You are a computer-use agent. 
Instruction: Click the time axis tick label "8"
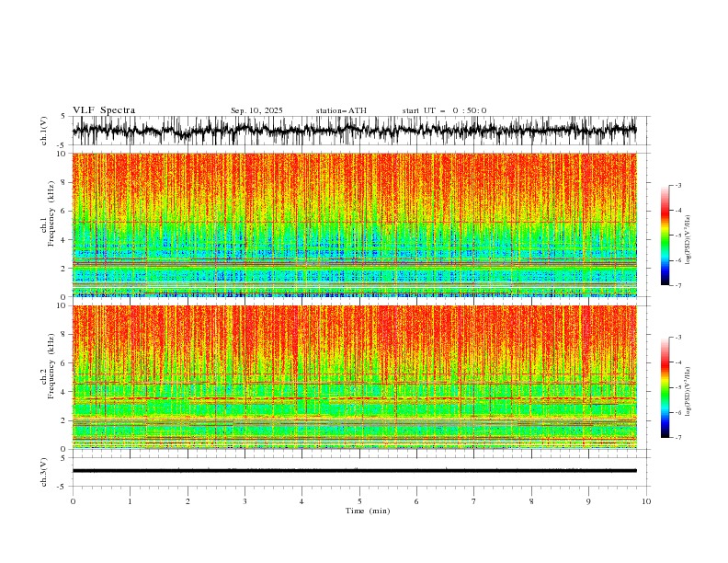click(x=531, y=501)
